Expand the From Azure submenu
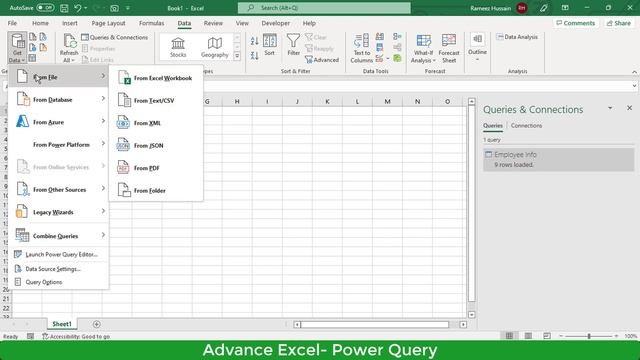This screenshot has width=640, height=360. tap(59, 122)
